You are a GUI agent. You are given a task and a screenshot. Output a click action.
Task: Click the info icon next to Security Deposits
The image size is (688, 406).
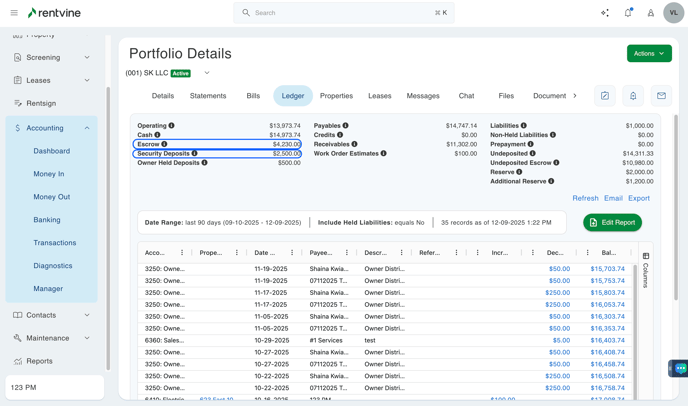(194, 154)
